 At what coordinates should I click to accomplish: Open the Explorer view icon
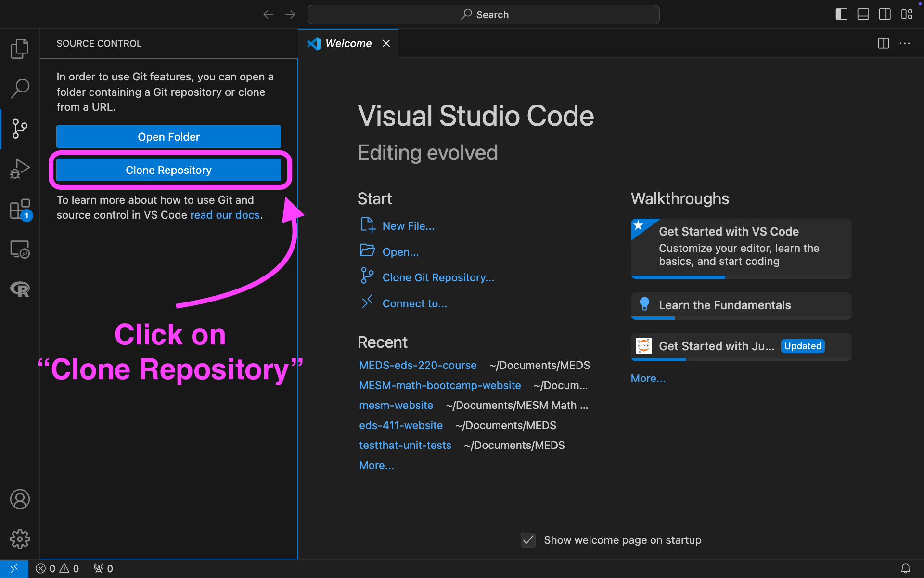pyautogui.click(x=20, y=48)
